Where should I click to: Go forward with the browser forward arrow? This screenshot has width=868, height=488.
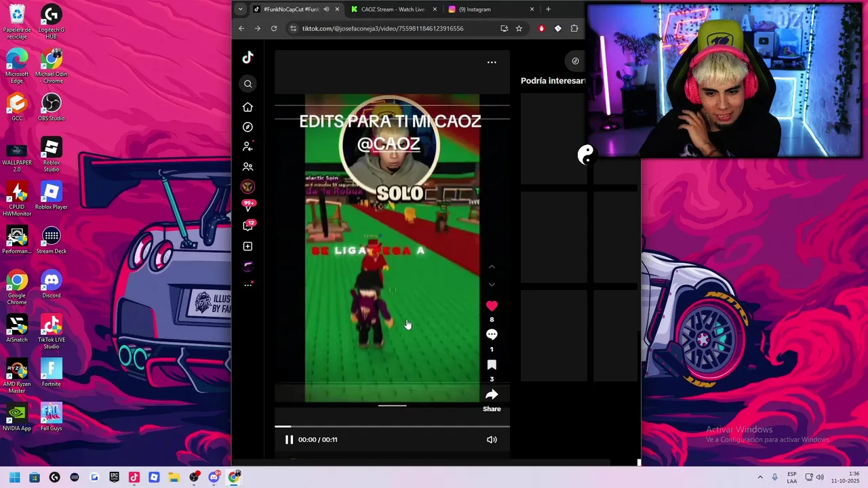(257, 28)
